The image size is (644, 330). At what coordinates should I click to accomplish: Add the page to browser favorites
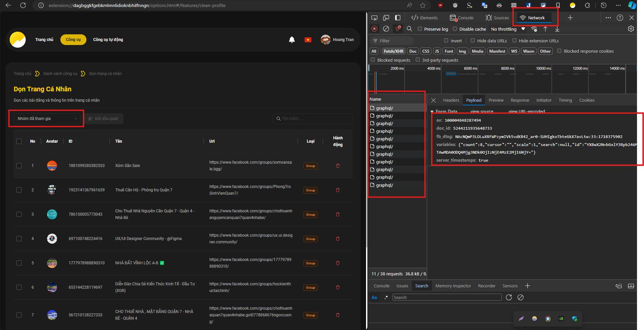(423, 5)
